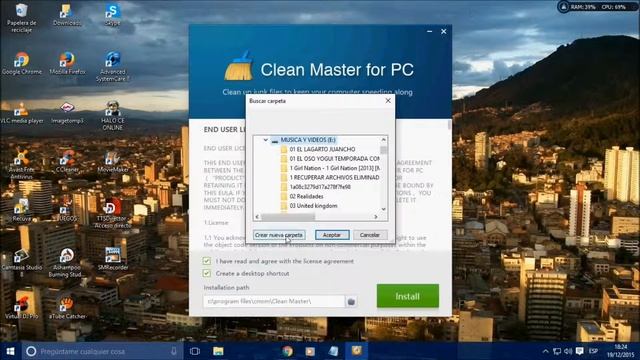Open File Explorer from the taskbar
This screenshot has width=640, height=360.
click(218, 351)
